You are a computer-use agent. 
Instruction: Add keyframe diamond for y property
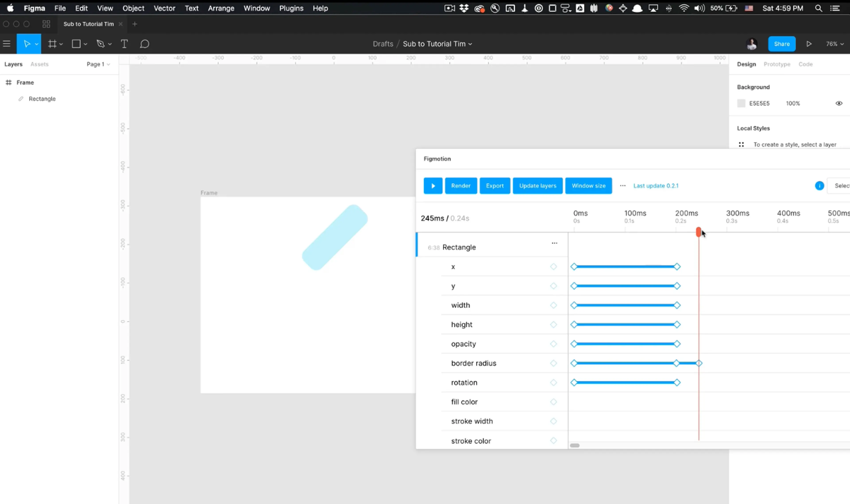coord(553,286)
